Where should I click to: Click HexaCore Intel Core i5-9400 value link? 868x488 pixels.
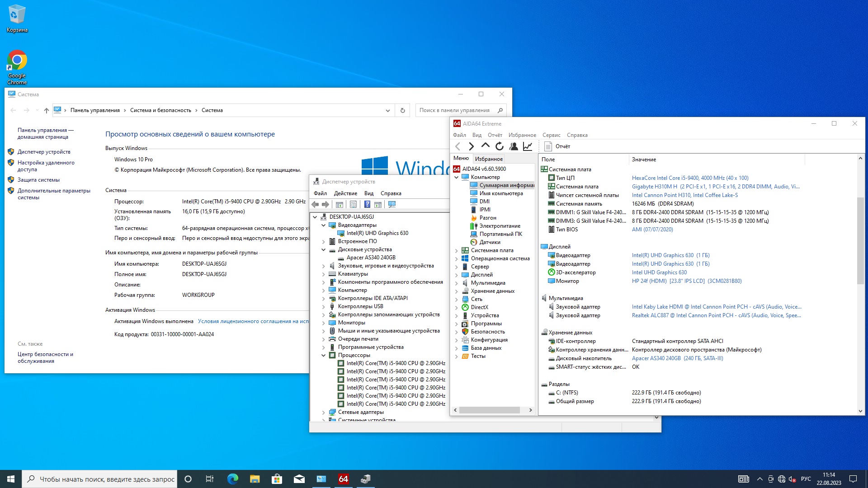click(x=690, y=178)
